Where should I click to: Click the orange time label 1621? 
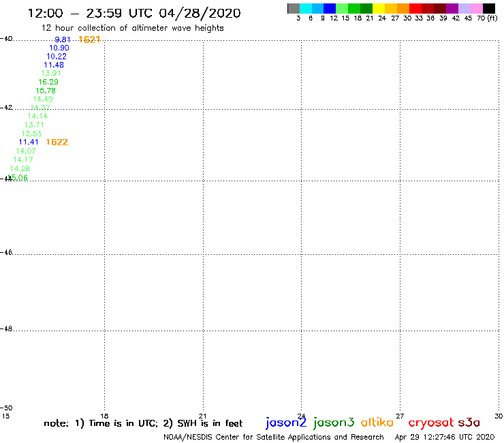pyautogui.click(x=89, y=40)
